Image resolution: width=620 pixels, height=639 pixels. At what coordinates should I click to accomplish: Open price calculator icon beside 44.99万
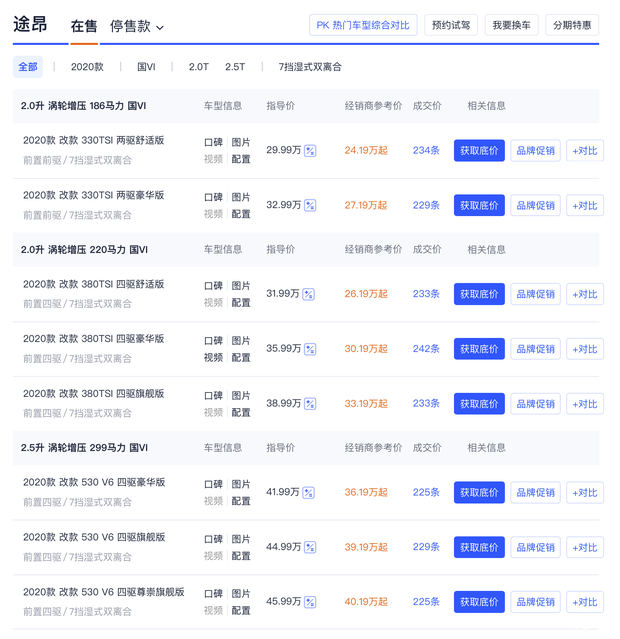(x=310, y=547)
